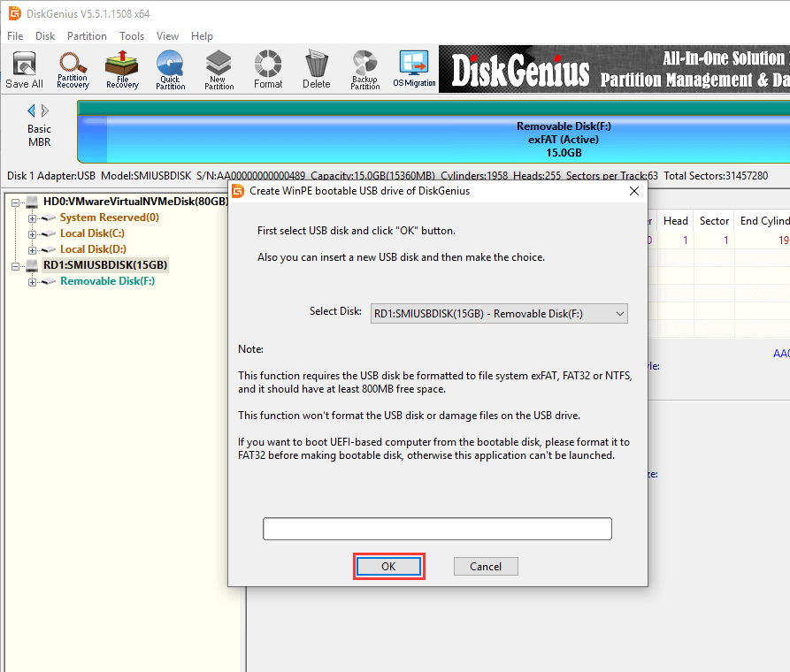Open the Tools menu

[x=132, y=36]
